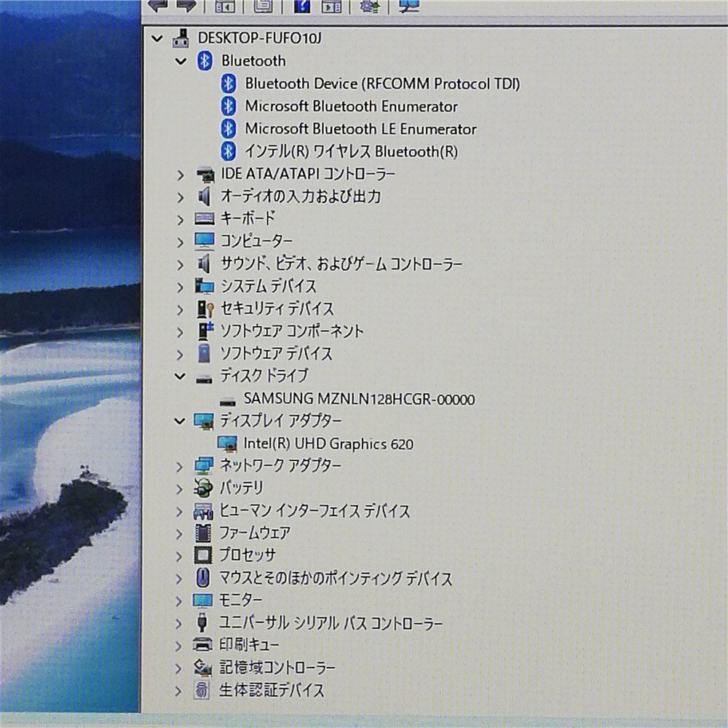The width and height of the screenshot is (728, 728).
Task: Select the ソフトウェア デバイス label
Action: [x=276, y=353]
